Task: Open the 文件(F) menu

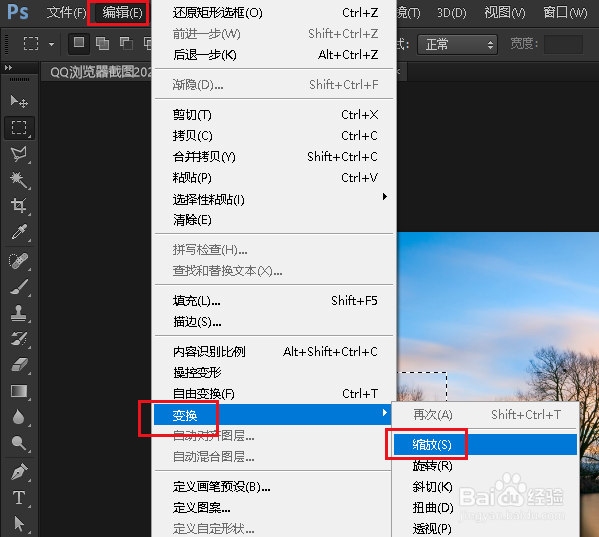Action: [x=66, y=13]
